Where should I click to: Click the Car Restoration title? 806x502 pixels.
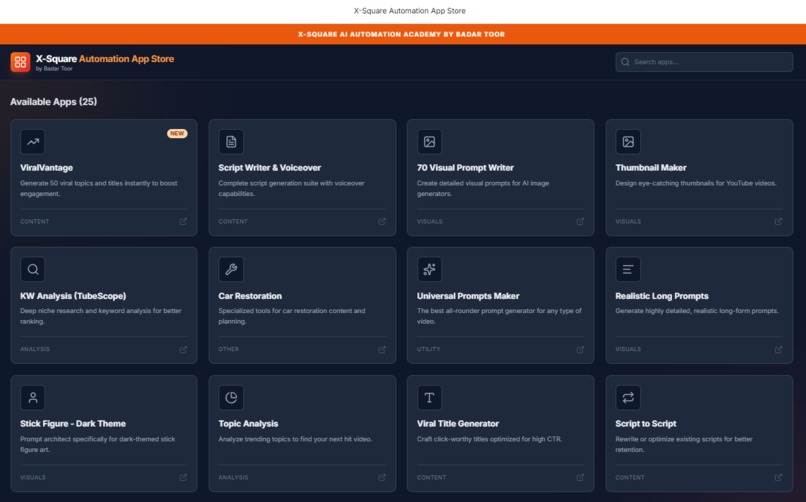250,296
